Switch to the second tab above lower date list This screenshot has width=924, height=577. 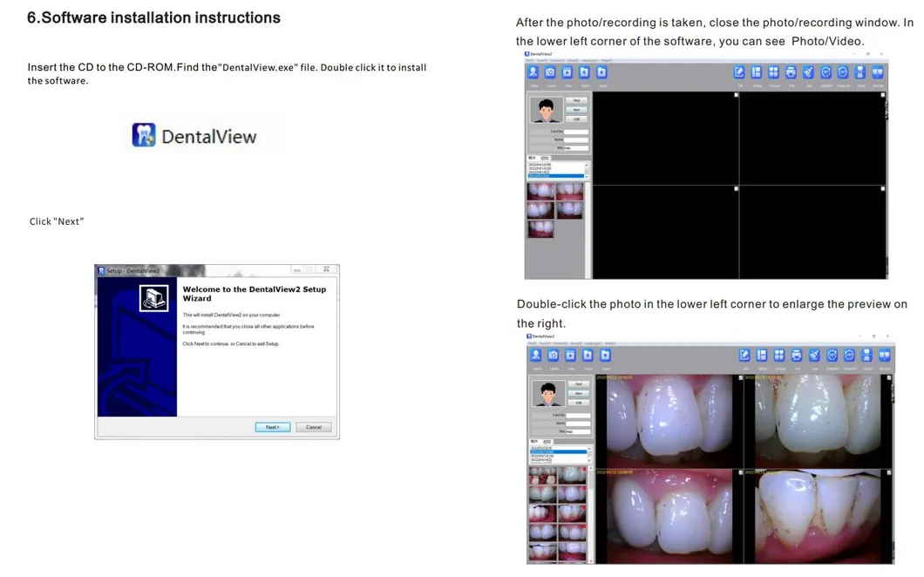tap(547, 442)
